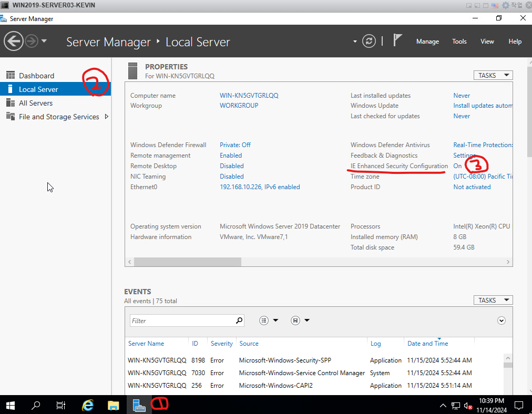The image size is (532, 414).
Task: Sort by Log column header
Action: point(375,344)
